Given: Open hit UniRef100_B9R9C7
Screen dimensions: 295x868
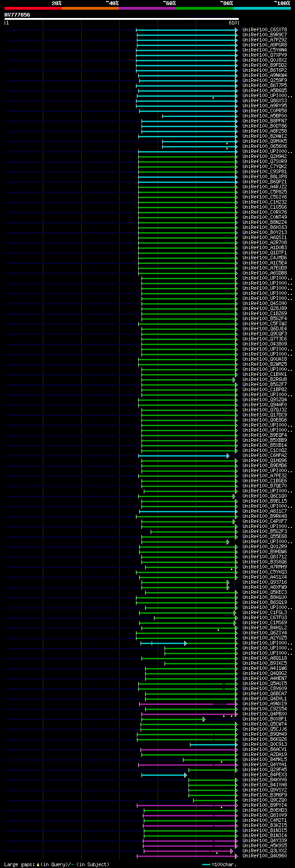Looking at the screenshot, I should 265,35.
